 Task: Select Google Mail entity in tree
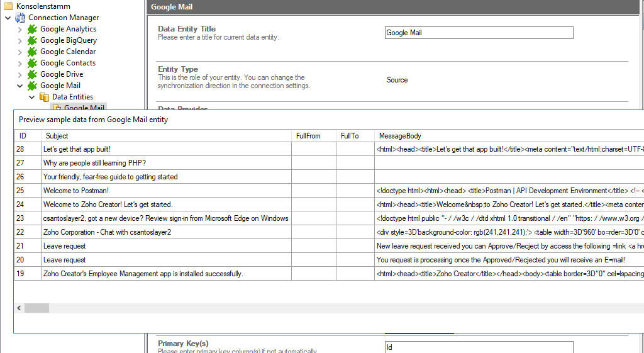84,108
